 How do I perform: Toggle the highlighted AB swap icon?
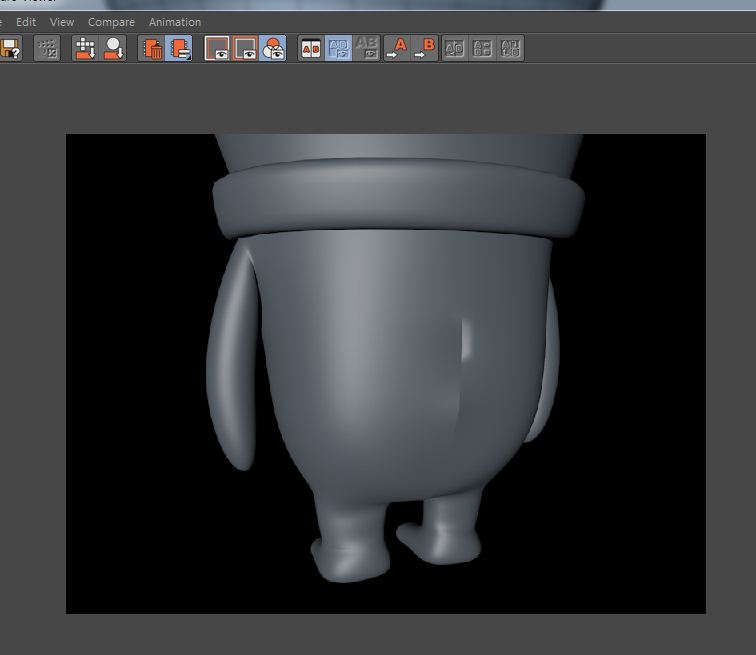(338, 48)
